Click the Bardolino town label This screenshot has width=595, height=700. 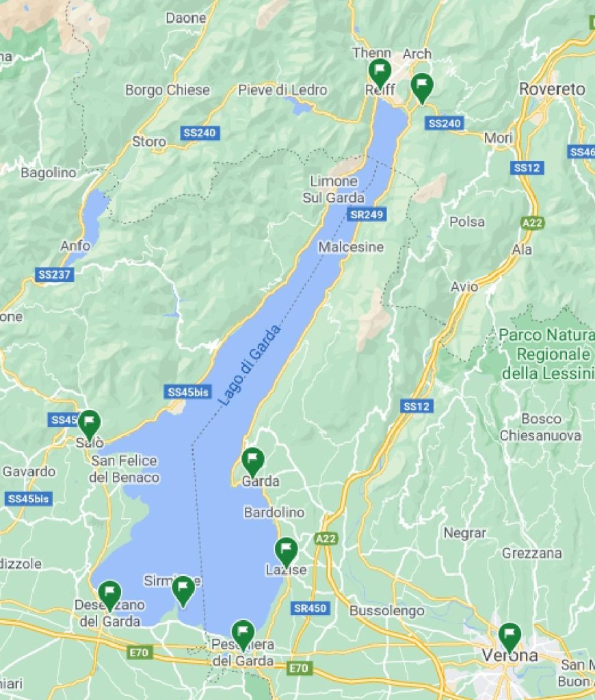pyautogui.click(x=274, y=512)
